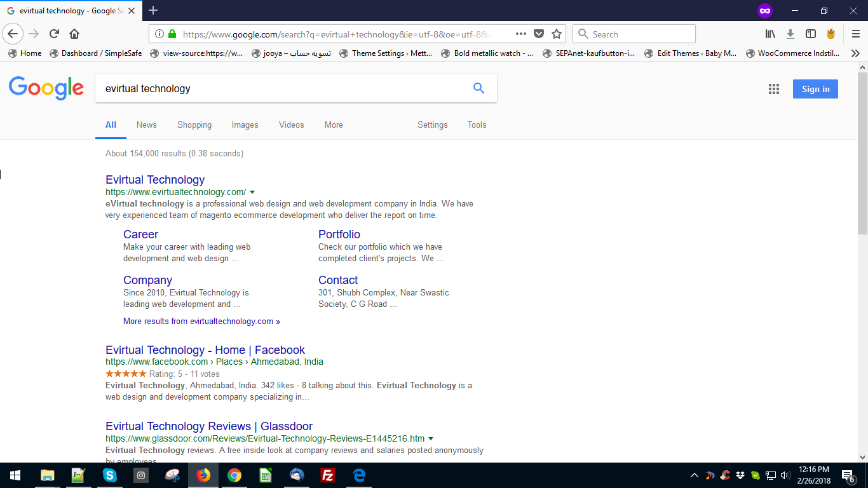Show hidden system tray icons
Image resolution: width=868 pixels, height=488 pixels.
coord(694,475)
